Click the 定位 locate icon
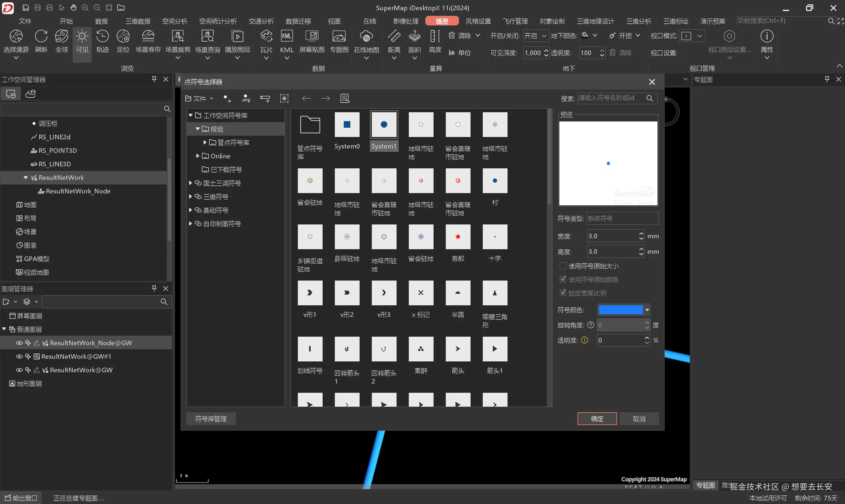This screenshot has height=504, width=845. [123, 36]
